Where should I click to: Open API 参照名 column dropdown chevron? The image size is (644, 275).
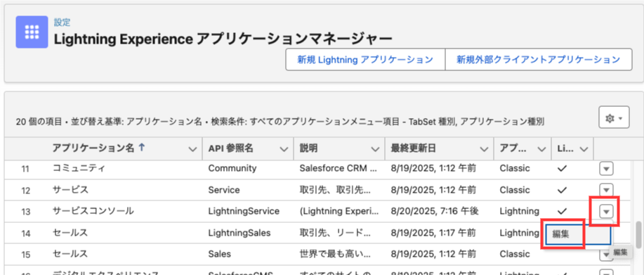[284, 150]
